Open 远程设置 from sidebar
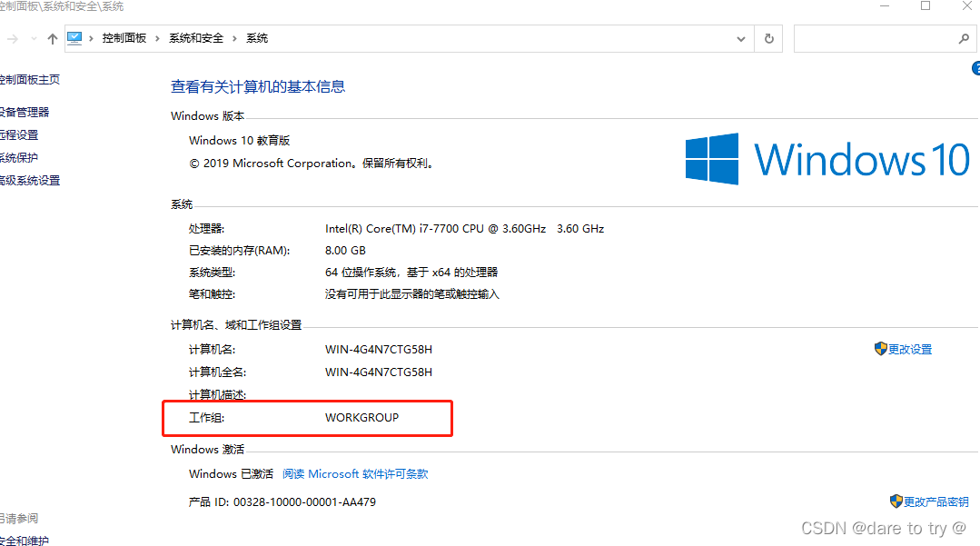Image resolution: width=980 pixels, height=546 pixels. pyautogui.click(x=19, y=134)
